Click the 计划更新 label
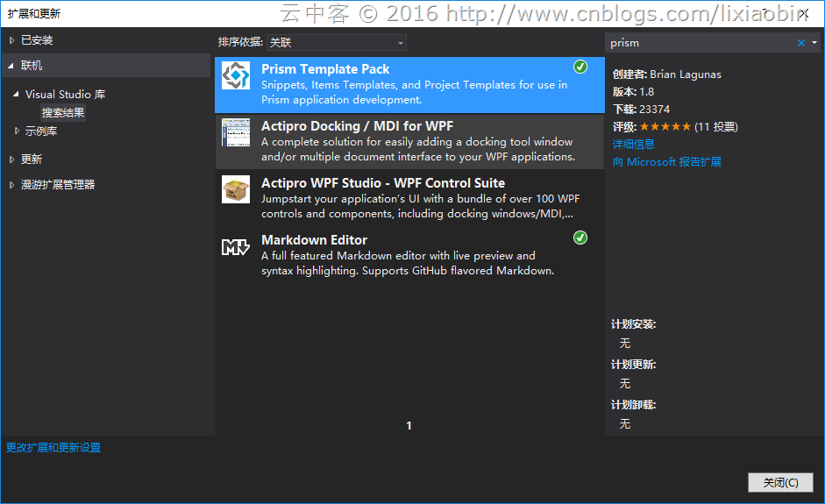The width and height of the screenshot is (825, 504). tap(634, 365)
